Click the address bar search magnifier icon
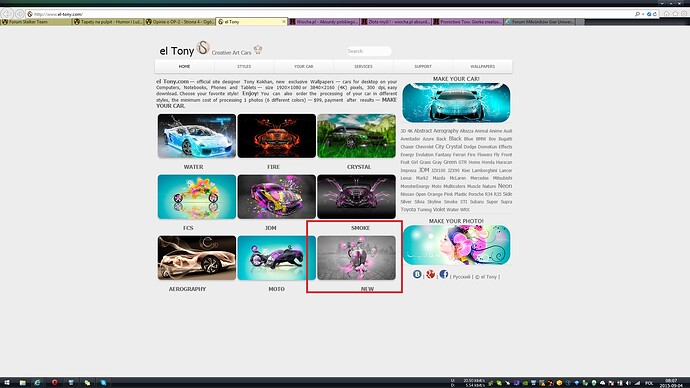690x388 pixels. pyautogui.click(x=637, y=14)
